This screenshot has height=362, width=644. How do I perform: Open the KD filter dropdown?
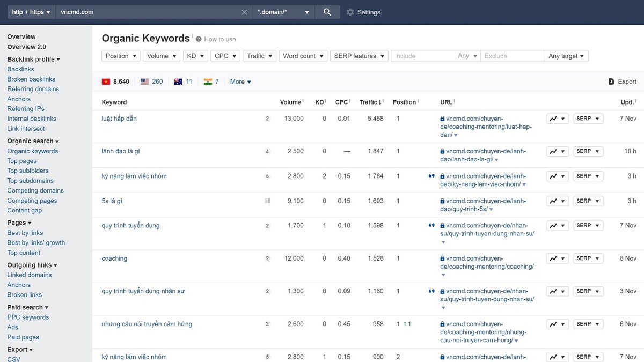[x=196, y=56]
